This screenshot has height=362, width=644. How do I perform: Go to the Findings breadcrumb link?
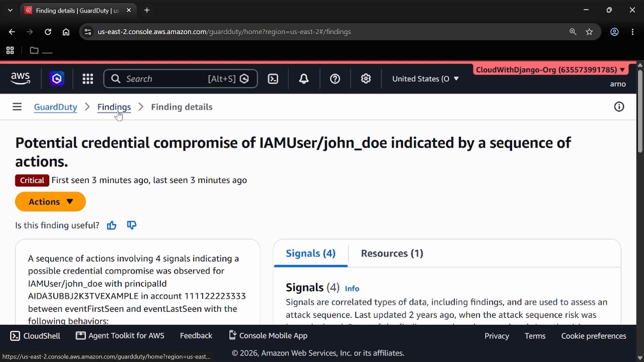(114, 107)
